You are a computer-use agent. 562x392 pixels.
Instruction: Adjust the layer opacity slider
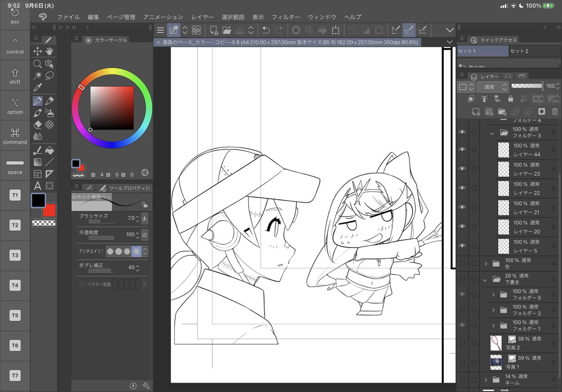(527, 86)
